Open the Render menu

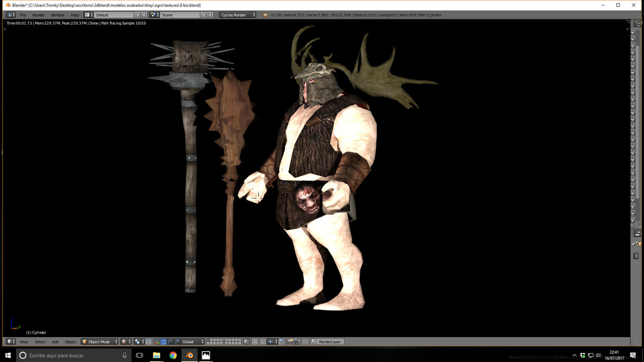point(38,15)
